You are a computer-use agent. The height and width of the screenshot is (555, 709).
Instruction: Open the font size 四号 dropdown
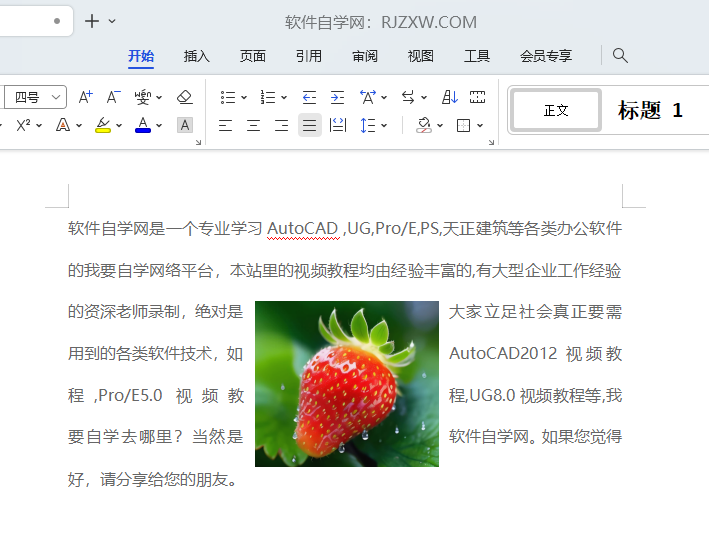(x=56, y=97)
